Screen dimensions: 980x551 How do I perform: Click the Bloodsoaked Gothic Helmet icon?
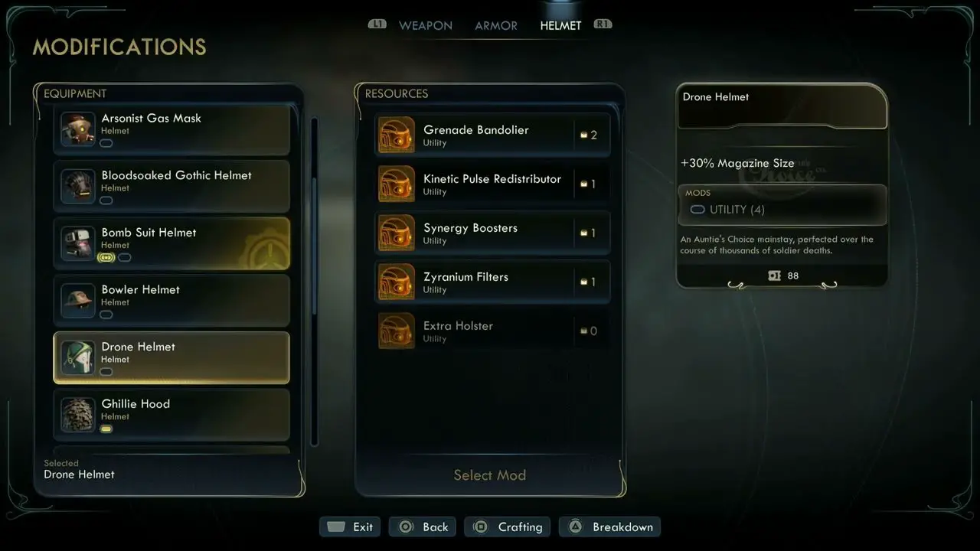point(78,186)
